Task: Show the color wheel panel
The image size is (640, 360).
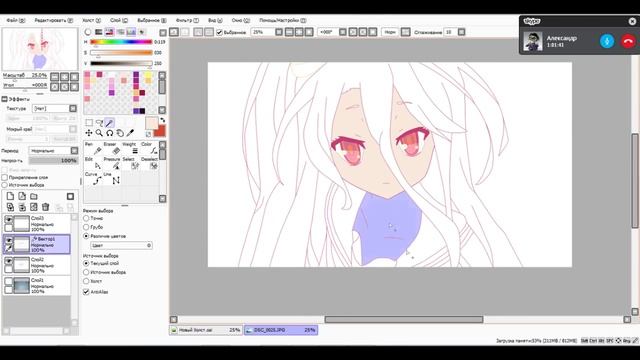Action: 88,32
